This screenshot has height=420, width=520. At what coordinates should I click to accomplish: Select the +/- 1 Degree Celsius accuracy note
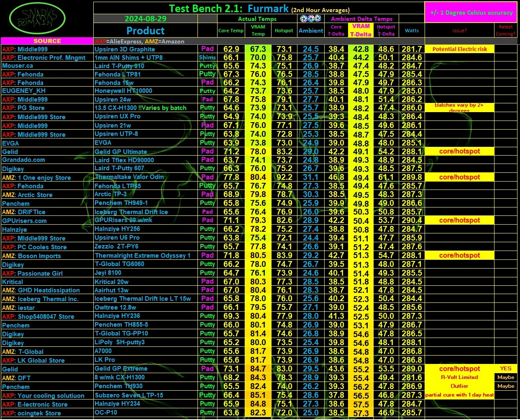471,13
